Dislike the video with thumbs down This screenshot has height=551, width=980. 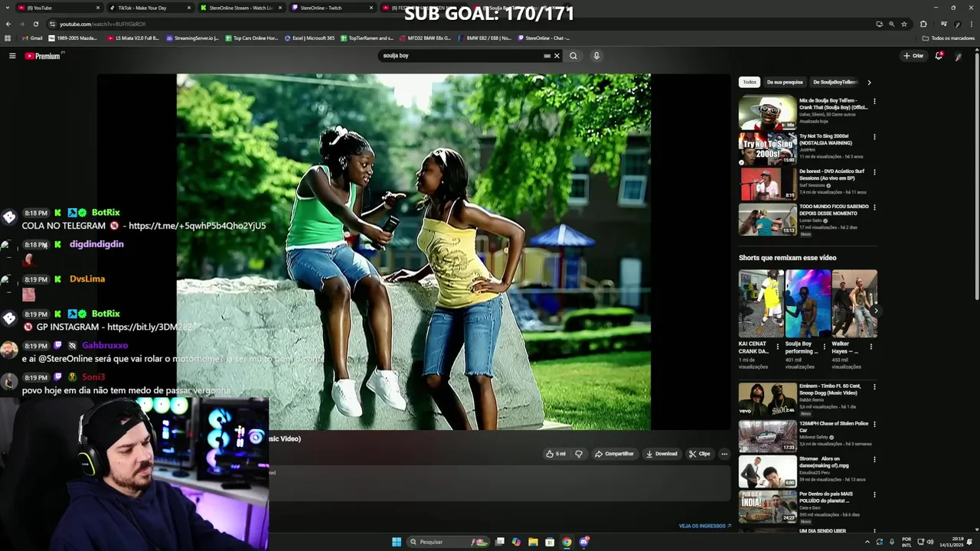[579, 454]
